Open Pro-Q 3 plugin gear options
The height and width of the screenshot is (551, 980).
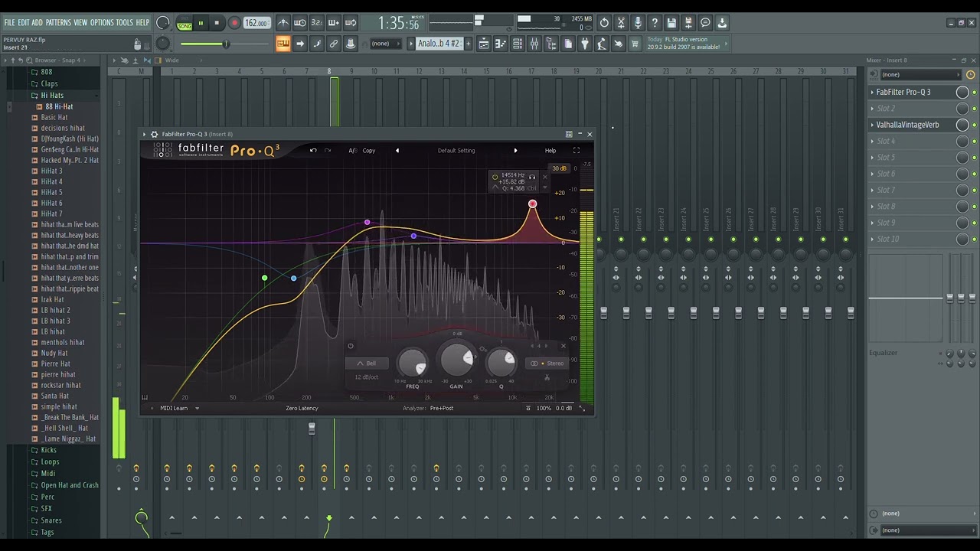[x=154, y=134]
